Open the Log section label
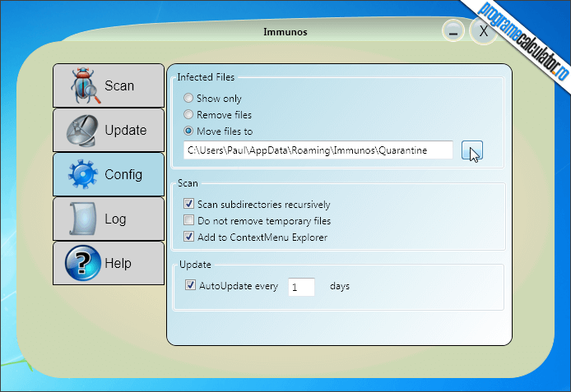 115,219
